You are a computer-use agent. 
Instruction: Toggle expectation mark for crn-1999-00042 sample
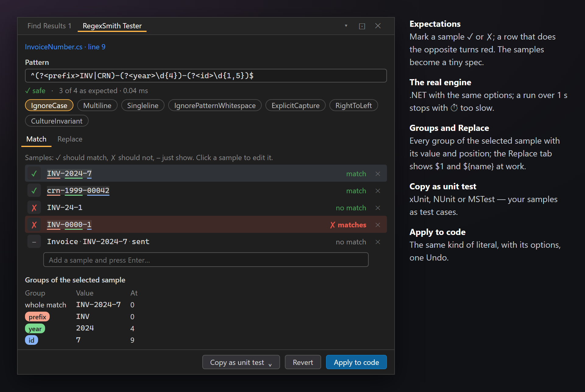pos(34,191)
